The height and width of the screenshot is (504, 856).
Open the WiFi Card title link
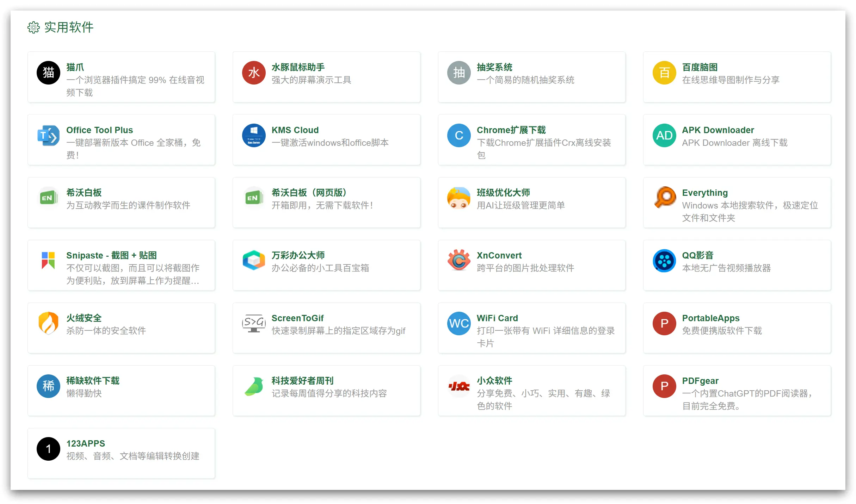click(497, 318)
